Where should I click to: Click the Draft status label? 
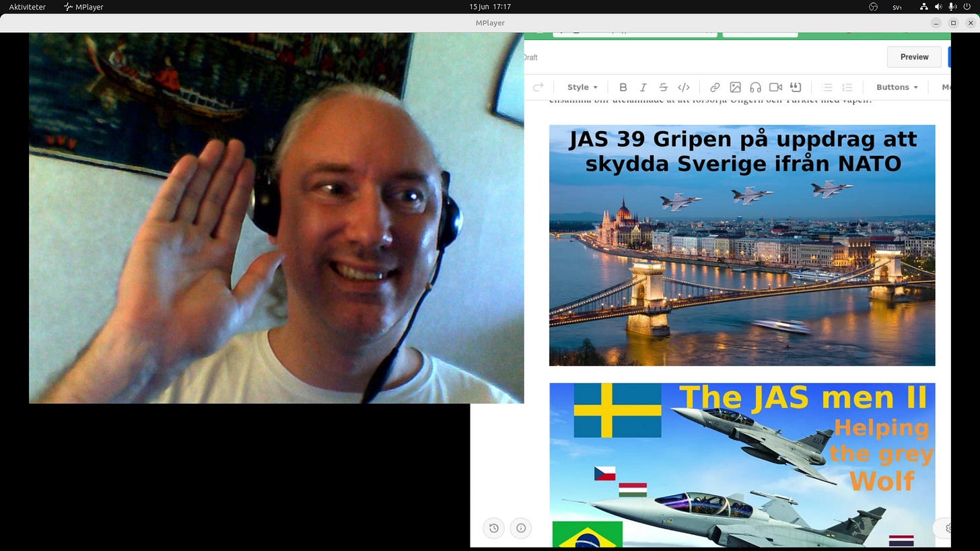tap(530, 58)
